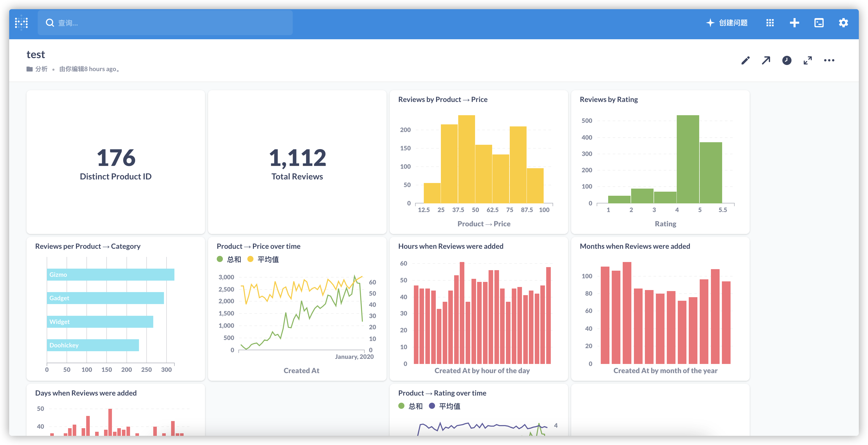
Task: Click the plus create new icon
Action: pyautogui.click(x=794, y=23)
